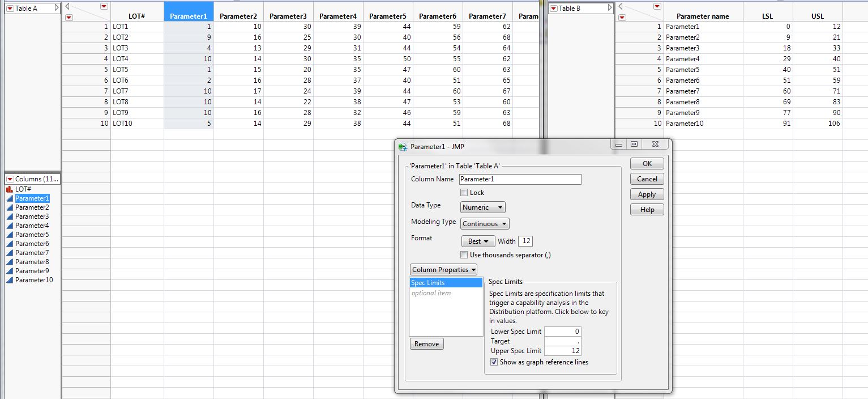Image resolution: width=868 pixels, height=399 pixels.
Task: Click the JMP icon in the dialog title bar
Action: pyautogui.click(x=402, y=146)
